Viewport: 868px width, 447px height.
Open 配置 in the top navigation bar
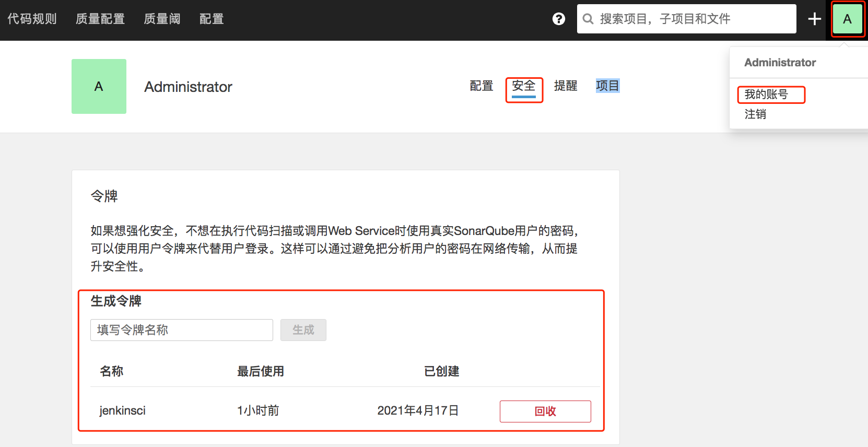[x=212, y=19]
